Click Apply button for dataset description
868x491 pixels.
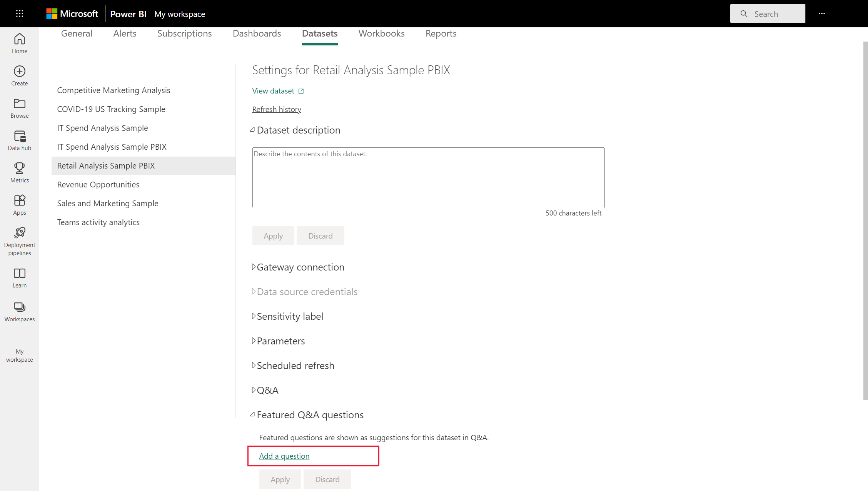point(273,235)
